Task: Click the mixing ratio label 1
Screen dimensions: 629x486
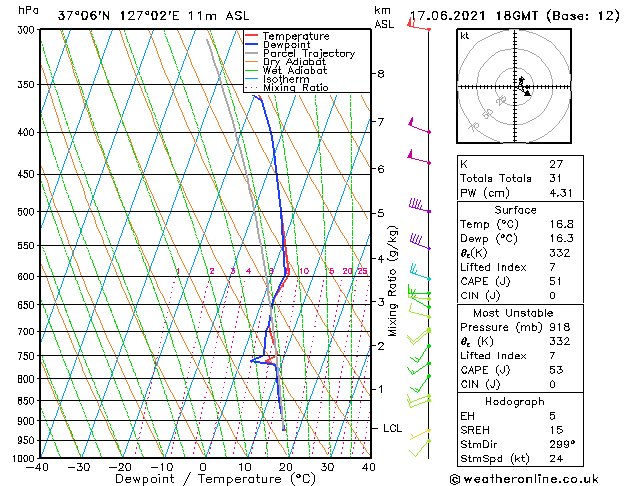Action: coord(178,271)
